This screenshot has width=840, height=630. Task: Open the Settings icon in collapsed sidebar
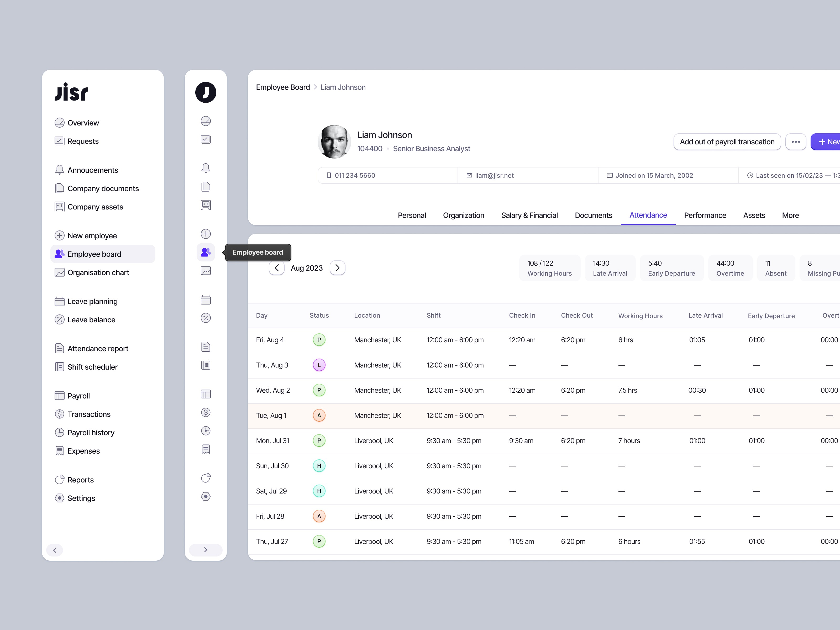click(x=206, y=496)
